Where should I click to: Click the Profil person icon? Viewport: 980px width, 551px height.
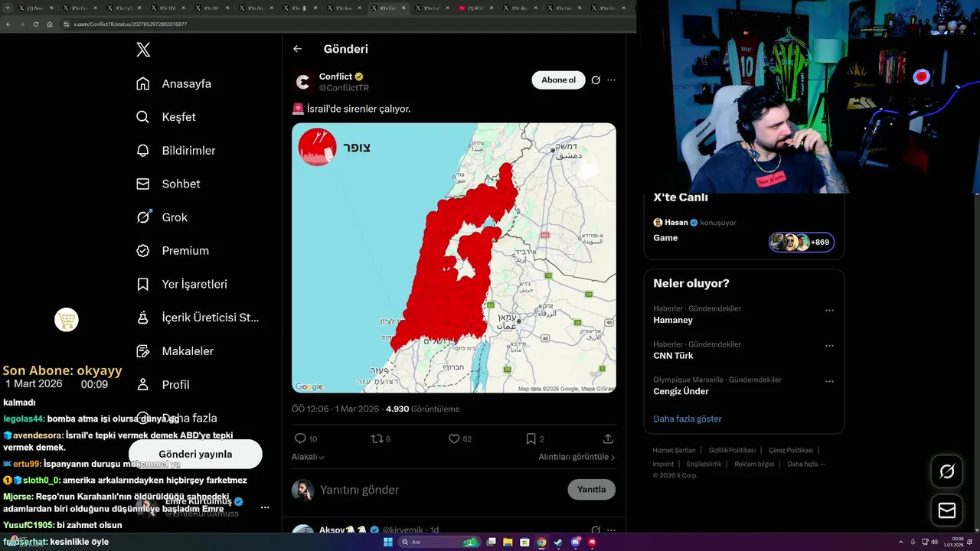coord(143,384)
